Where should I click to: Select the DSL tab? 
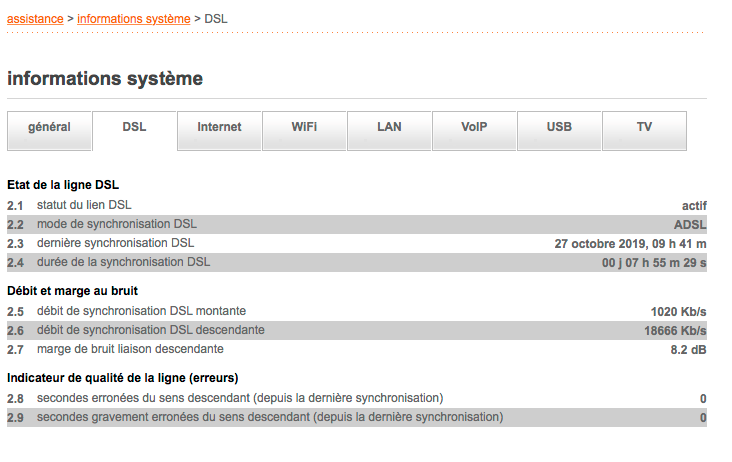134,128
